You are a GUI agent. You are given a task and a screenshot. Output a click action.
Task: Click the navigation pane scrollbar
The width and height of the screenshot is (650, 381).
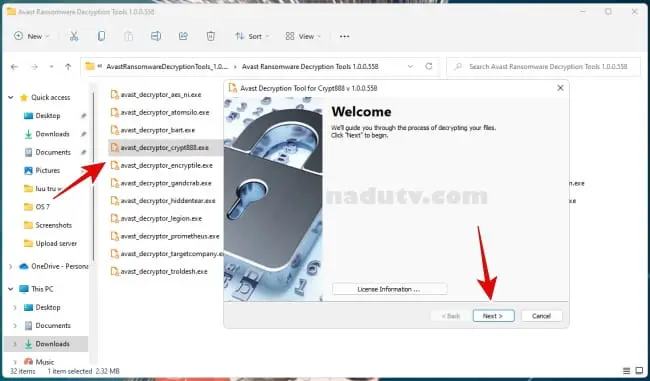coord(94,176)
